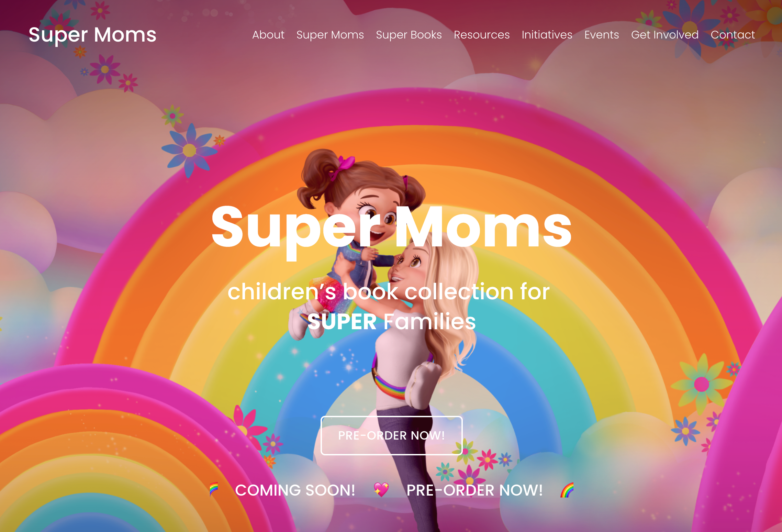Open the About menu item
782x532 pixels.
[268, 35]
